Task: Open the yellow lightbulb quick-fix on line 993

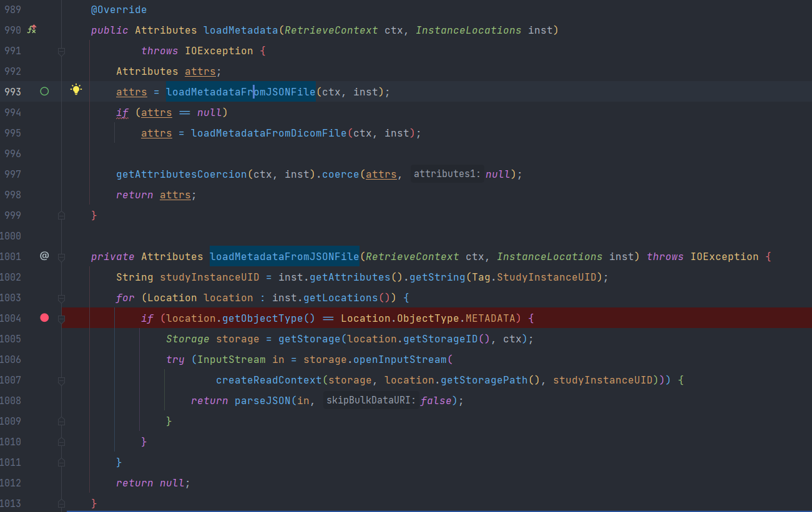Action: click(x=76, y=90)
